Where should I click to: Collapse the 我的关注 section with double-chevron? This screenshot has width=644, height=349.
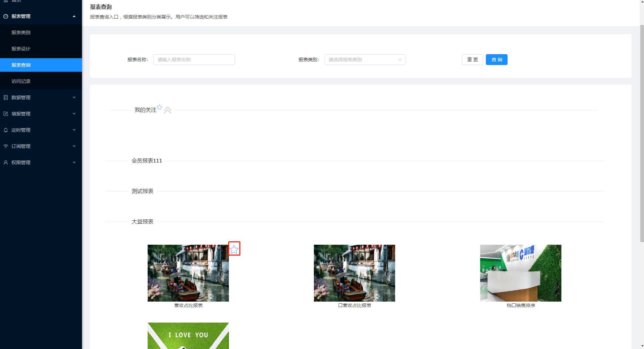click(168, 110)
